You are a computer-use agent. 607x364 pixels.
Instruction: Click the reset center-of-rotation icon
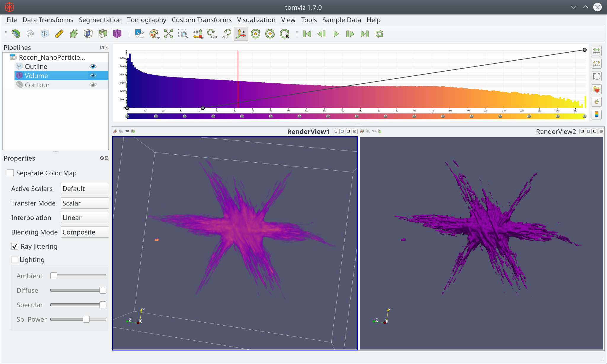click(270, 34)
